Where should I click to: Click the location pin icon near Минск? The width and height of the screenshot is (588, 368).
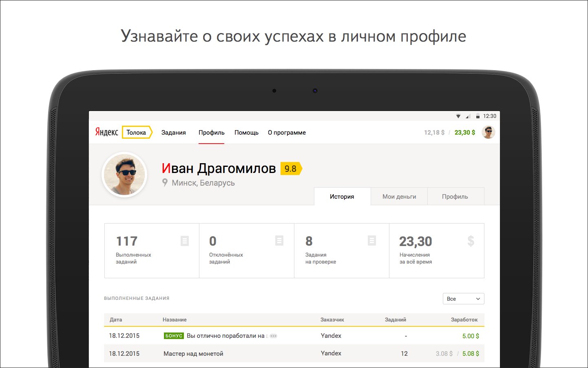tap(165, 183)
